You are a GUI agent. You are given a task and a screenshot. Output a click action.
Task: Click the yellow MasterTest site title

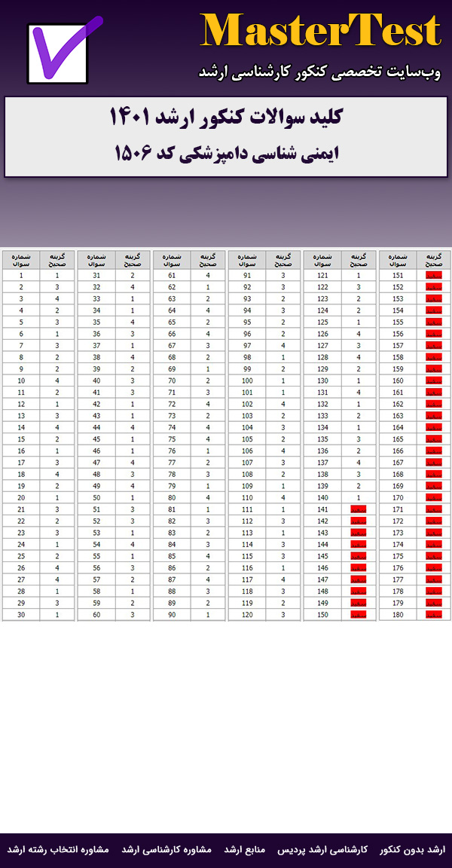coord(320,31)
